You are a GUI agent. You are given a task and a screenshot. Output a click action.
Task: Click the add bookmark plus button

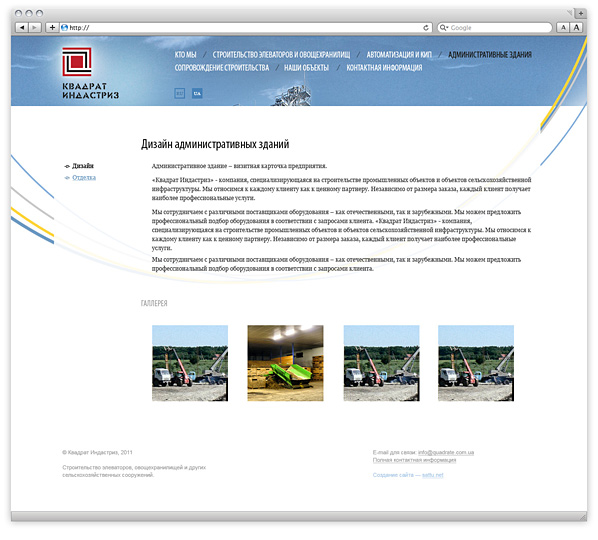(x=52, y=27)
